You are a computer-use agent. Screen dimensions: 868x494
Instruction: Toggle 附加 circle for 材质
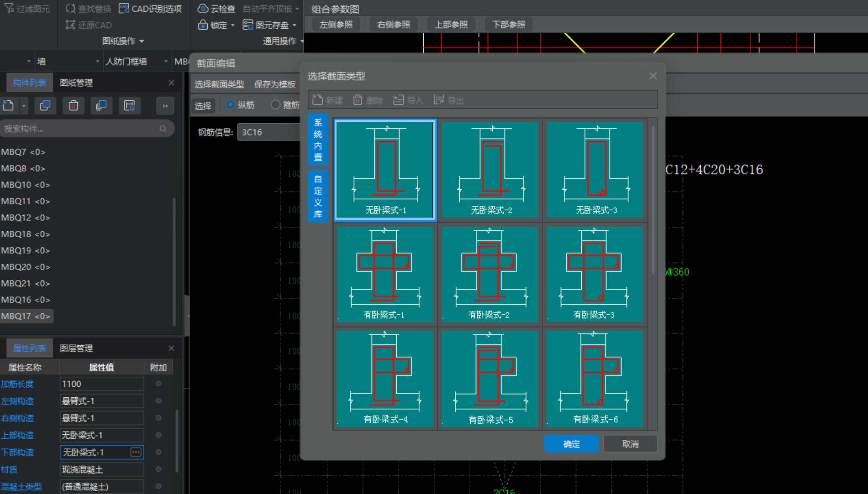[158, 469]
